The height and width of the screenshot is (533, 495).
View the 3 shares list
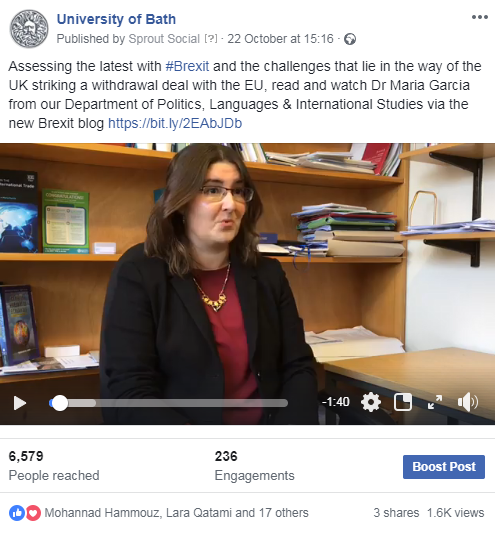pos(396,513)
